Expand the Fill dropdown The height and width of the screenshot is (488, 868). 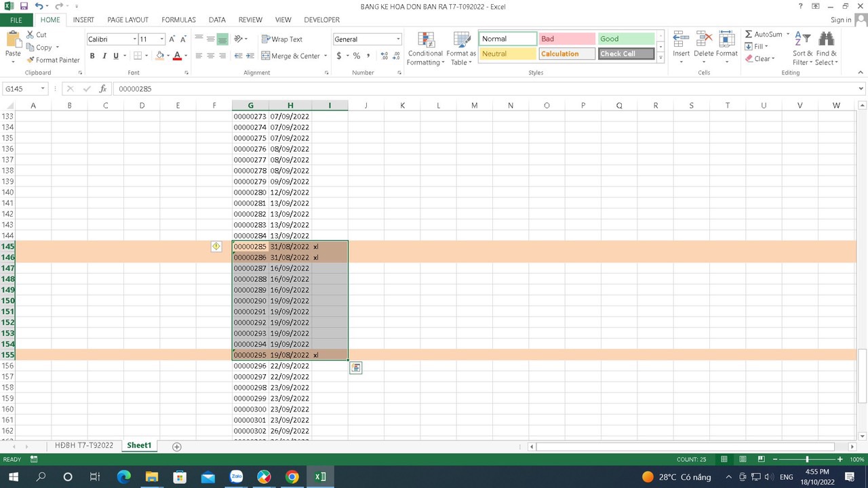pos(766,47)
